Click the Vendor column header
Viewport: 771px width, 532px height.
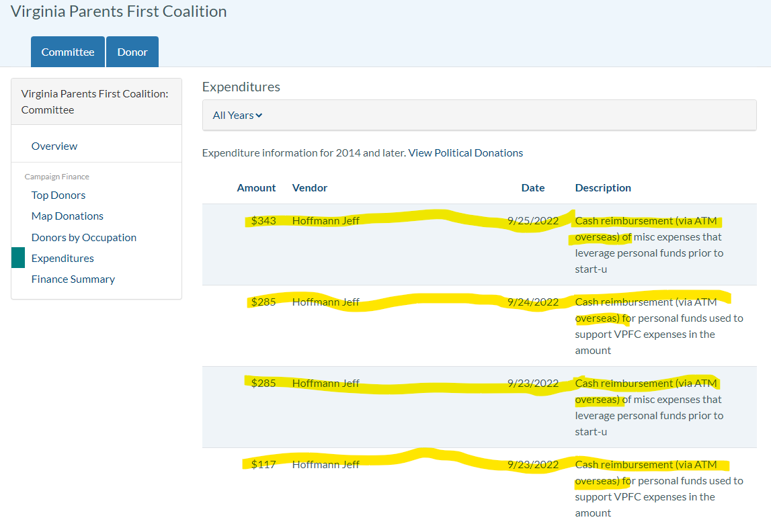pyautogui.click(x=310, y=187)
